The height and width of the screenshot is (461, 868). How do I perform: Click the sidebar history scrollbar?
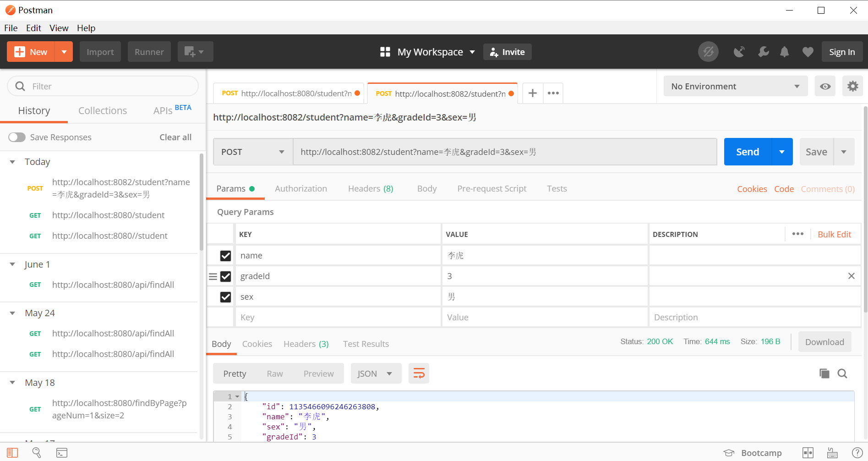(202, 202)
